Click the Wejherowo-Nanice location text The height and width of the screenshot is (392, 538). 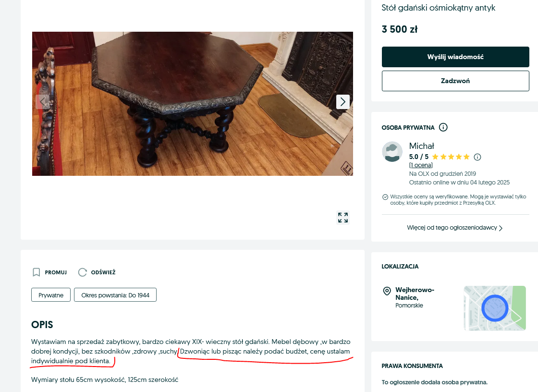(414, 294)
